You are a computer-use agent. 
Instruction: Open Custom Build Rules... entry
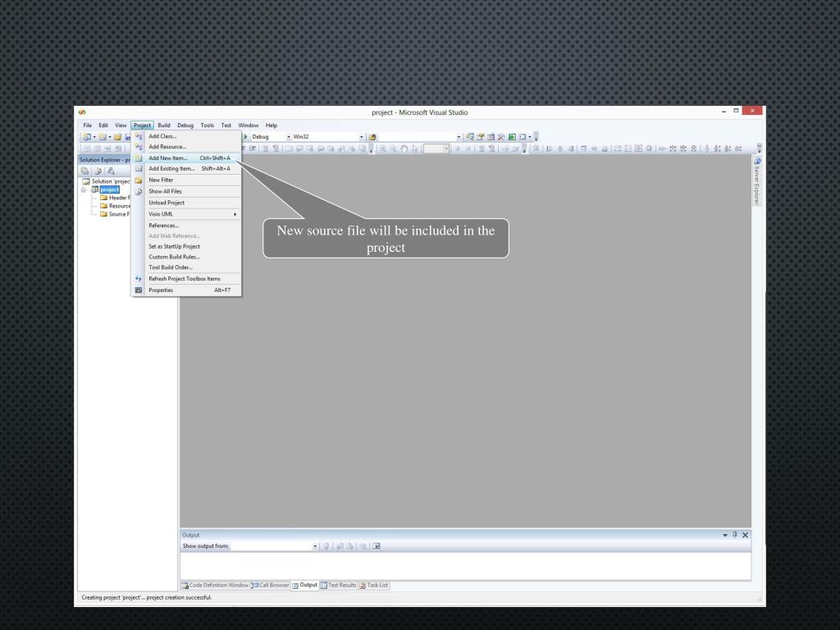click(x=186, y=257)
